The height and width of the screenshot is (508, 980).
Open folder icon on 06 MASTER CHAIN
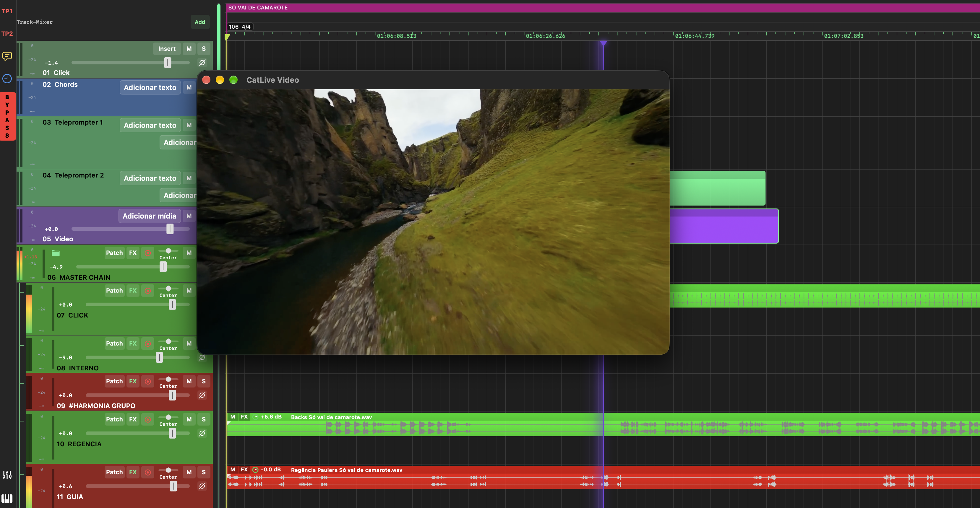tap(56, 253)
